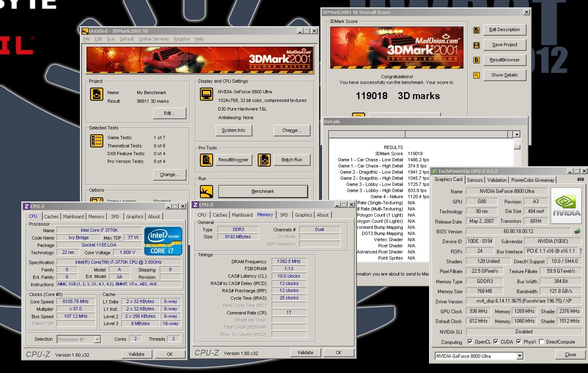Click the Batch Run button
The height and width of the screenshot is (373, 588).
[292, 160]
